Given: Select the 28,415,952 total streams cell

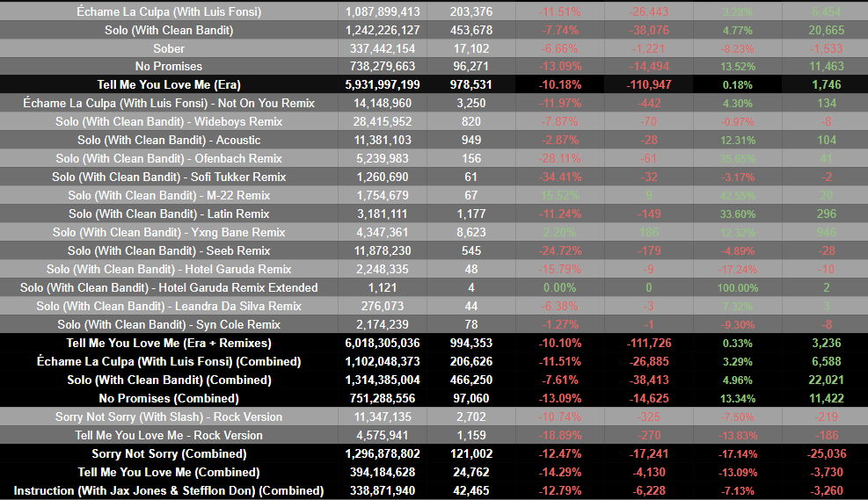Looking at the screenshot, I should 383,121.
